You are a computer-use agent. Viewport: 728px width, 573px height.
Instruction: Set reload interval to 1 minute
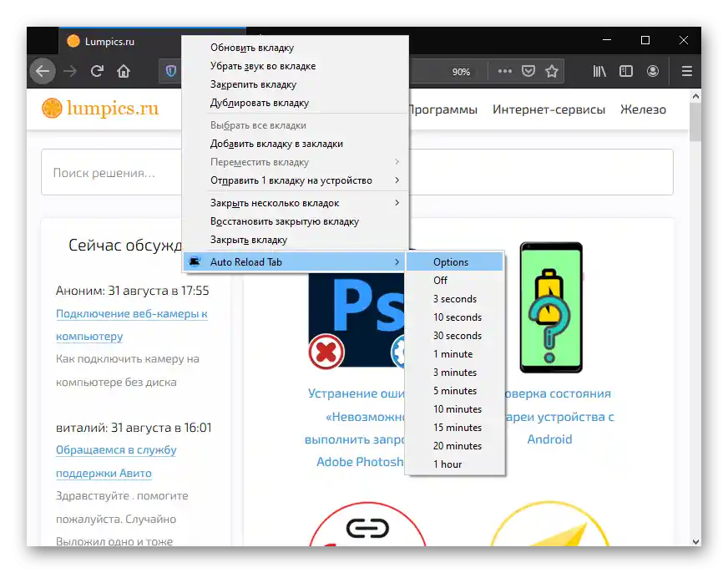pos(455,354)
